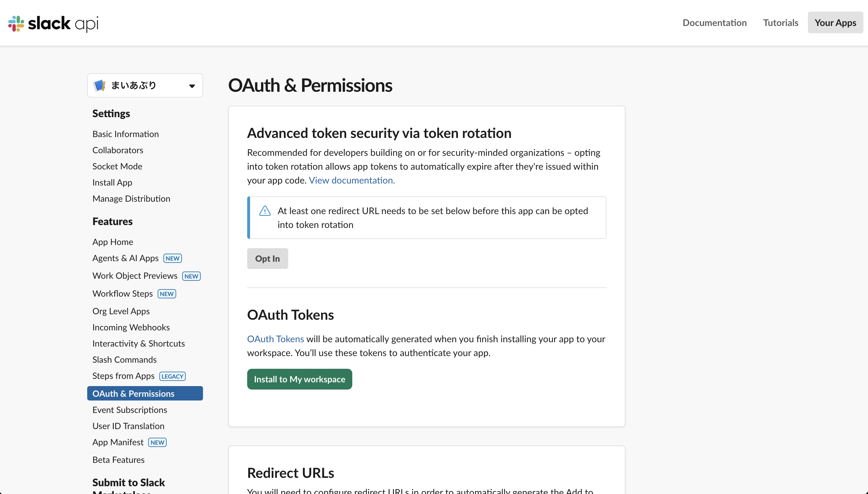
Task: Open the Beta Features section
Action: click(x=118, y=459)
